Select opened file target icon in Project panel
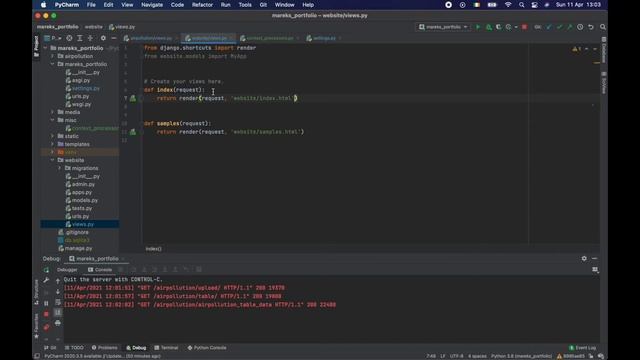 pos(69,38)
